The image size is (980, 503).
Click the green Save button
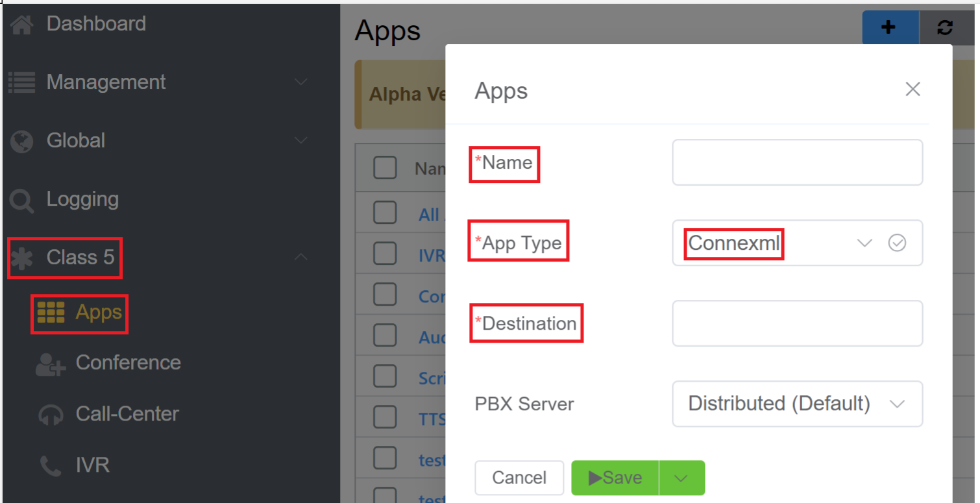coord(615,478)
